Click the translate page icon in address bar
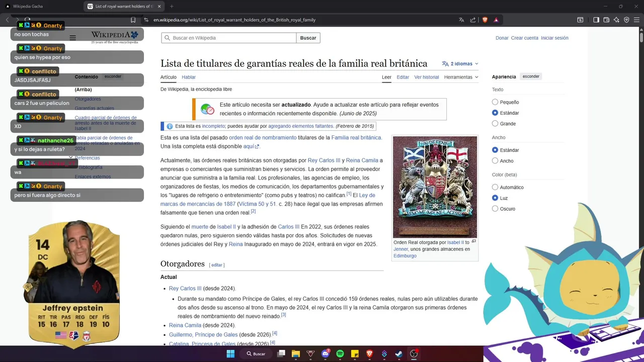This screenshot has height=362, width=644. point(461,20)
